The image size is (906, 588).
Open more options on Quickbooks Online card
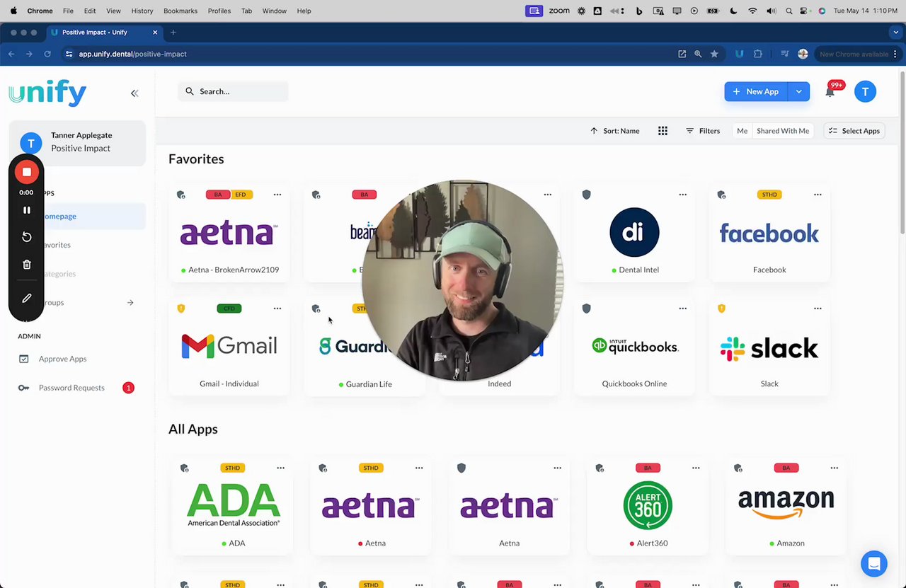682,309
